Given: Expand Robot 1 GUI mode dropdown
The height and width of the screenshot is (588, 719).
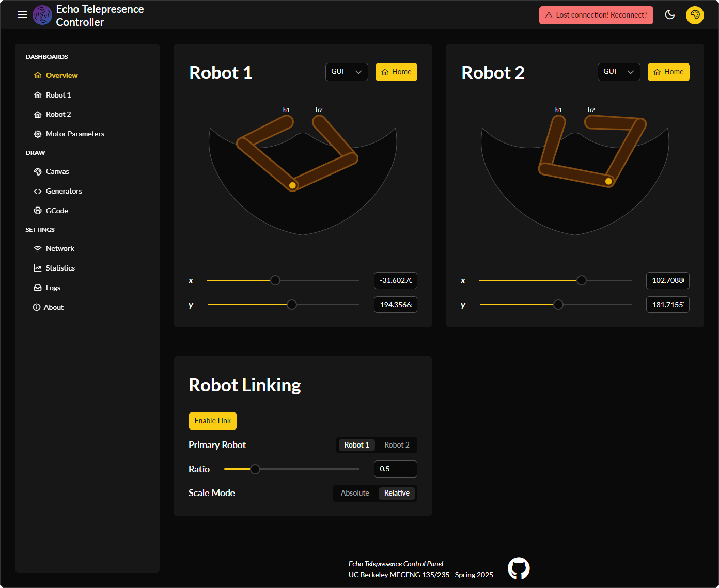Looking at the screenshot, I should tap(346, 72).
